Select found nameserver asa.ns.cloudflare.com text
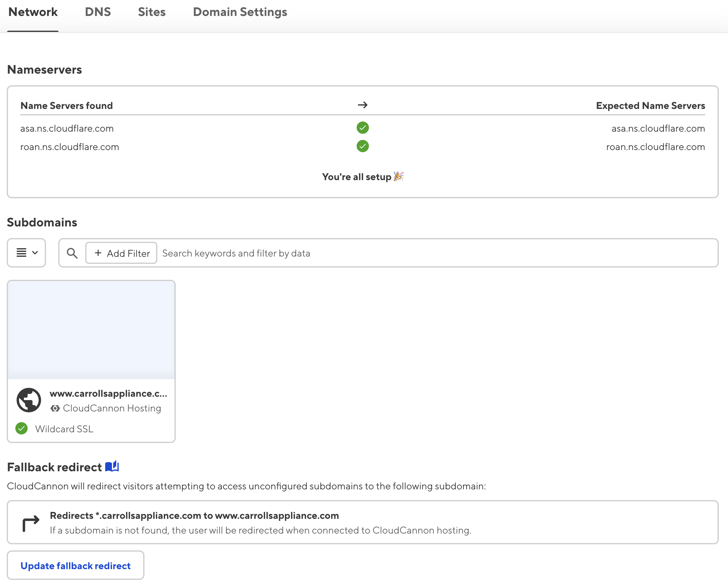 pyautogui.click(x=67, y=128)
